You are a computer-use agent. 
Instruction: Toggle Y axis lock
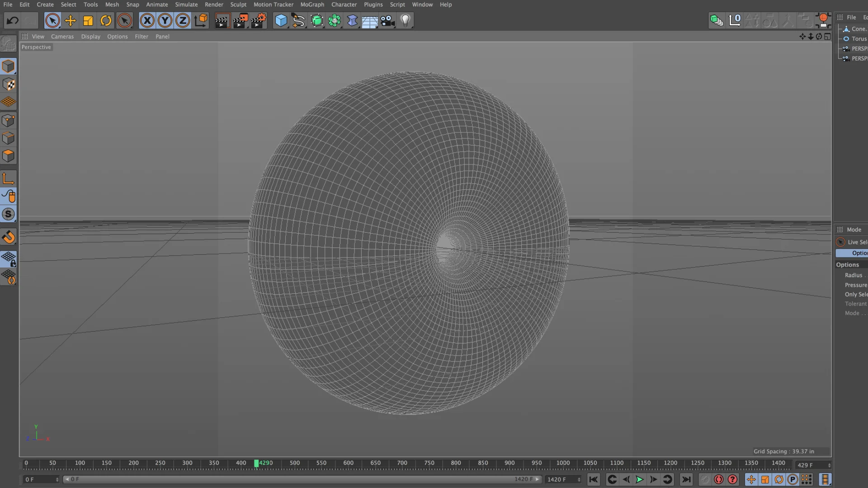[x=165, y=21]
